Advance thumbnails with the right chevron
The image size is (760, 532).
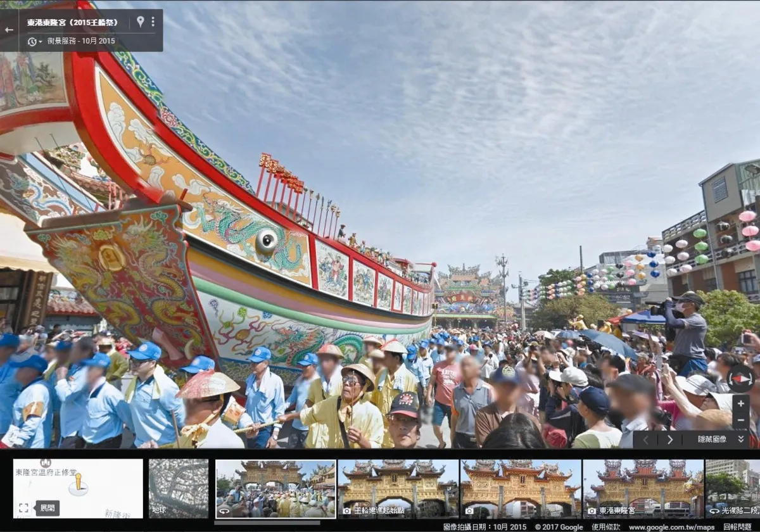click(x=671, y=438)
